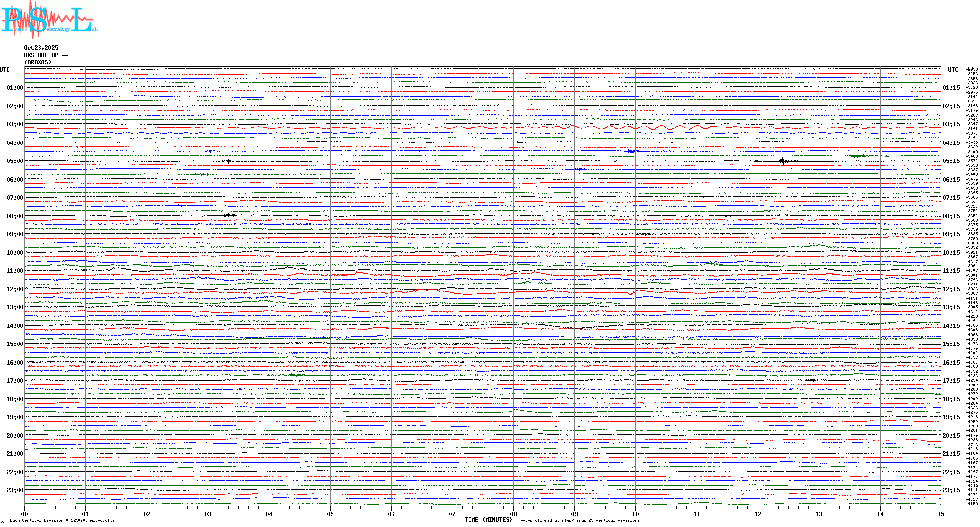Image resolution: width=980 pixels, height=527 pixels.
Task: Click the left UTC axis header
Action: tap(5, 70)
